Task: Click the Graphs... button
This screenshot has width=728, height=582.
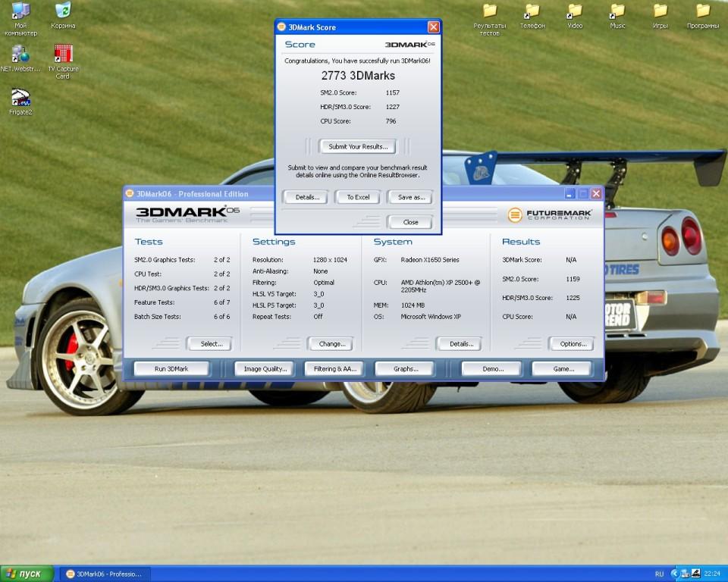Action: 405,369
